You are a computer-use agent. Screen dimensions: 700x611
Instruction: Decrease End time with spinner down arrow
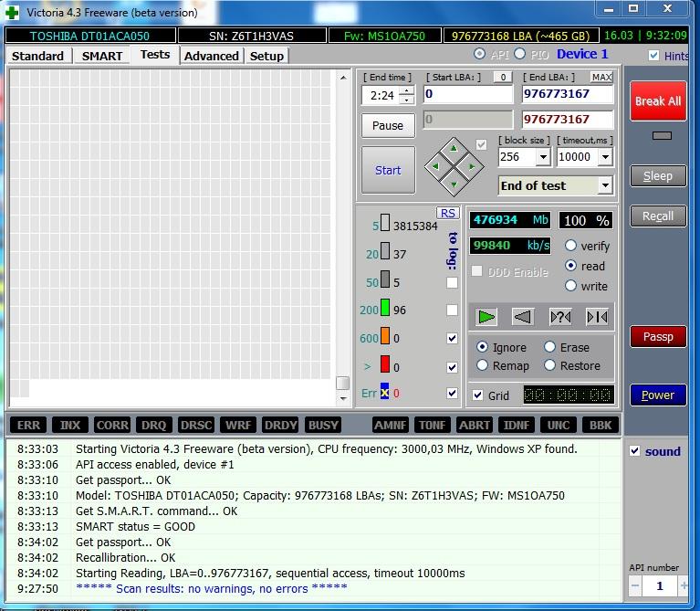[406, 100]
